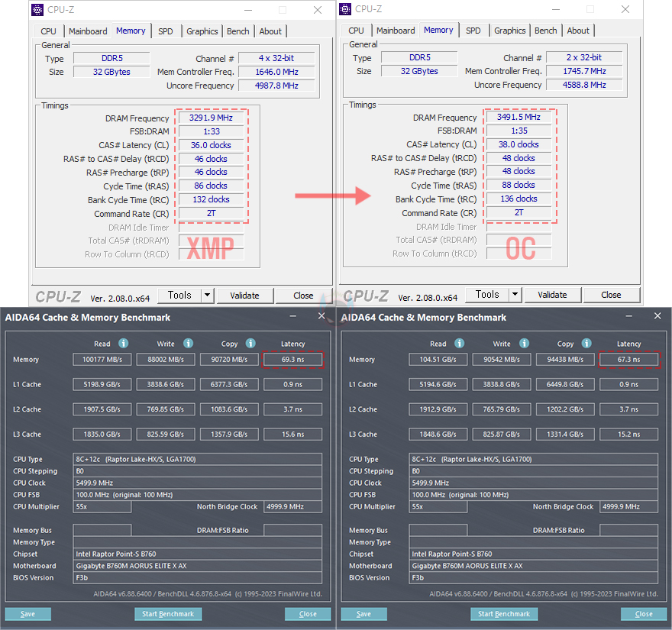This screenshot has width=672, height=630.
Task: Open Mainboard tab in left CPU-Z
Action: [88, 31]
